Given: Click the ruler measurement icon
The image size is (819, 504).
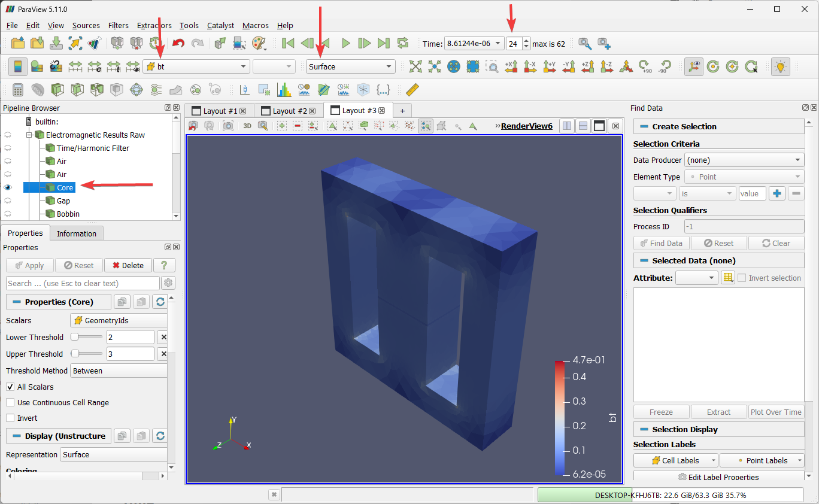Looking at the screenshot, I should point(412,90).
